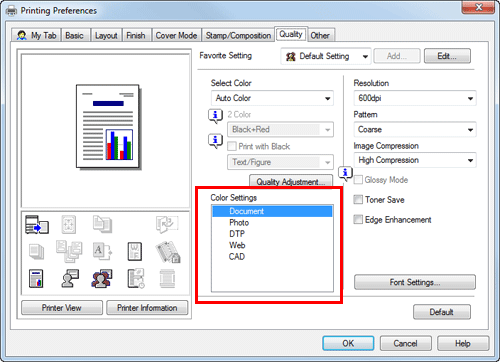Select Photo in Color Settings list

coord(239,223)
